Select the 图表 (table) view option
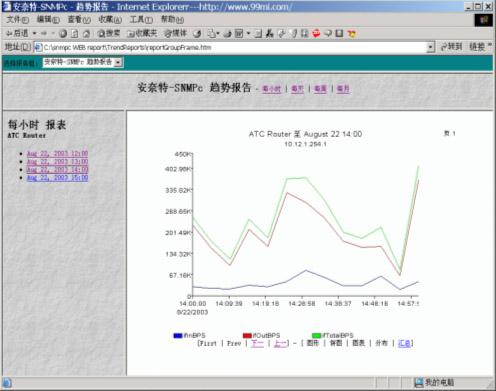 pyautogui.click(x=358, y=343)
